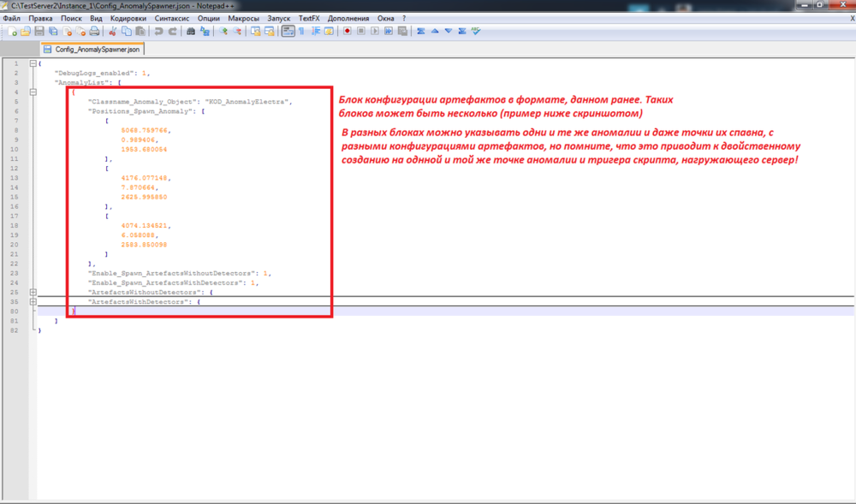Toggle word wrap in the toolbar
856x504 pixels.
click(288, 32)
